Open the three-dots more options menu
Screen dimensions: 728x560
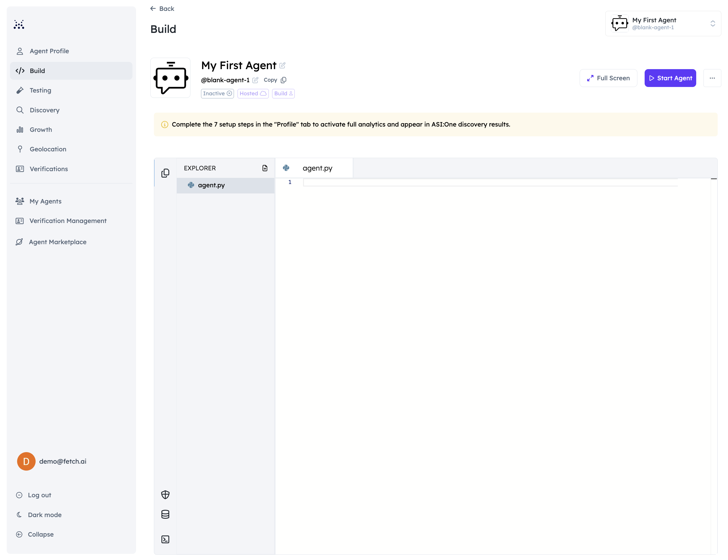pyautogui.click(x=712, y=78)
